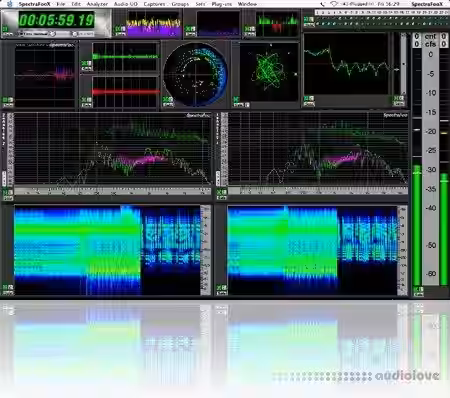Click the left spectrogram display
Screen dimensions: 450x398
(107, 250)
